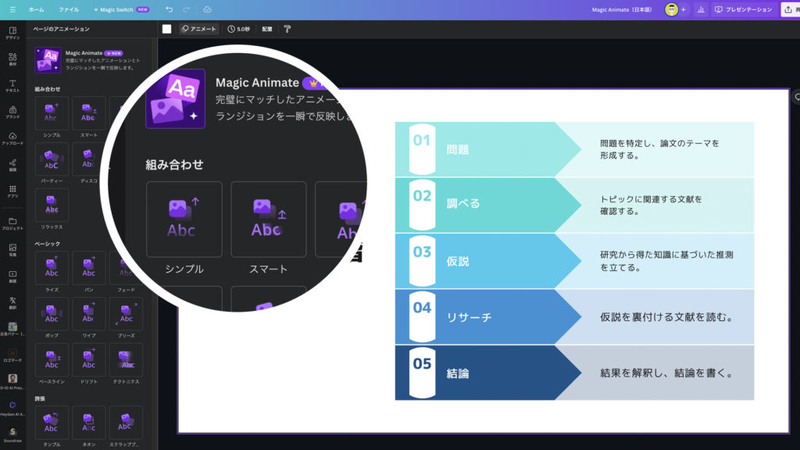The image size is (800, 450).
Task: Open the プロジェクト folder sidebar tab
Action: point(12,223)
